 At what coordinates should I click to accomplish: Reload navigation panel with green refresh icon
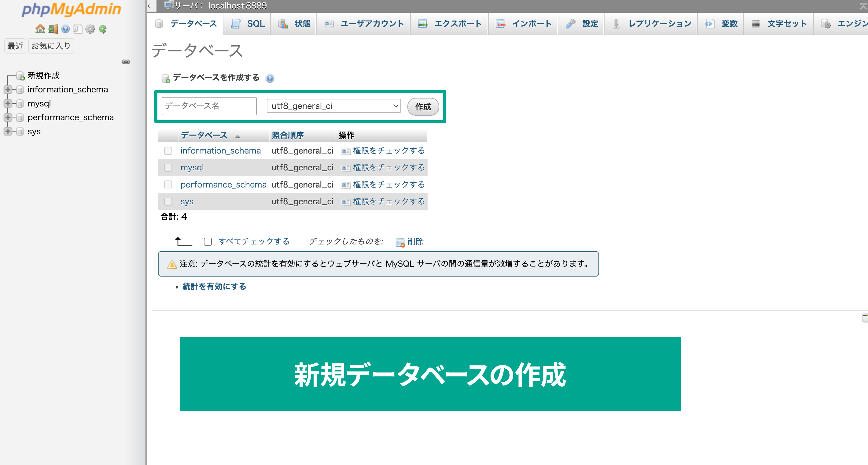click(x=103, y=29)
